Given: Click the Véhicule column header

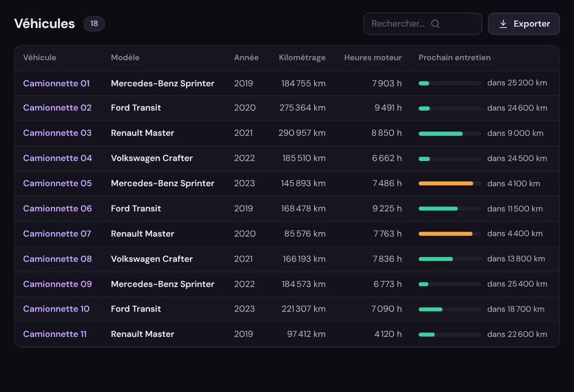Looking at the screenshot, I should [x=40, y=58].
